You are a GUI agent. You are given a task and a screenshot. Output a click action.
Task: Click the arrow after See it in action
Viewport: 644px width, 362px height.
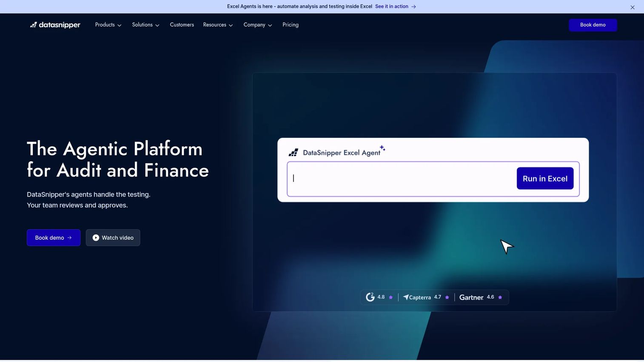coord(413,7)
